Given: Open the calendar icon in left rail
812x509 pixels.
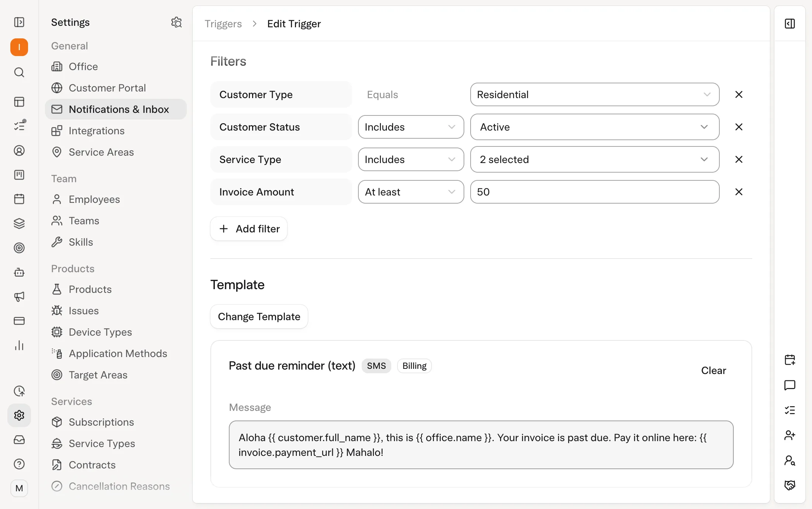Looking at the screenshot, I should (19, 199).
